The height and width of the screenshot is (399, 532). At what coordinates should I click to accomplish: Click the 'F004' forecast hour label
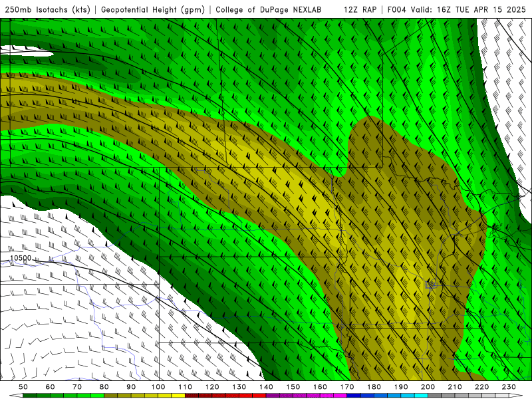point(397,9)
